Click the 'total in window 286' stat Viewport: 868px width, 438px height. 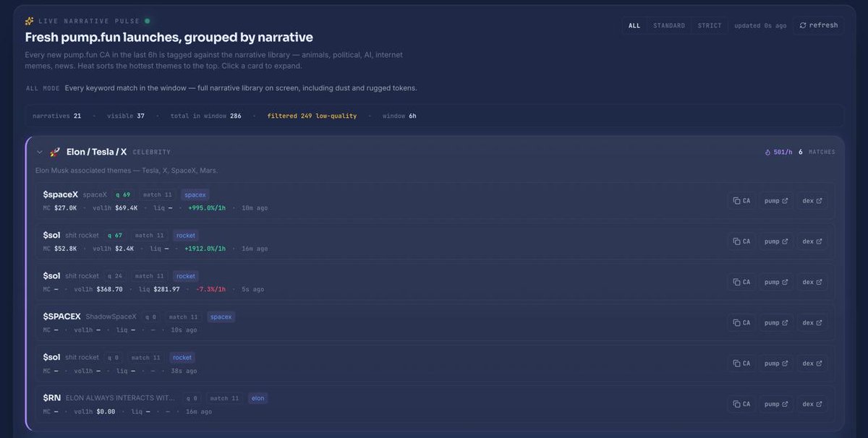click(x=206, y=116)
